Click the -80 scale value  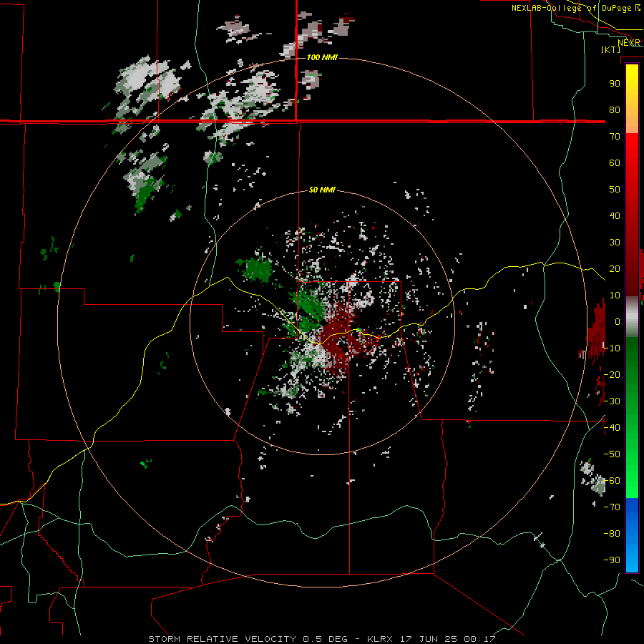(612, 534)
